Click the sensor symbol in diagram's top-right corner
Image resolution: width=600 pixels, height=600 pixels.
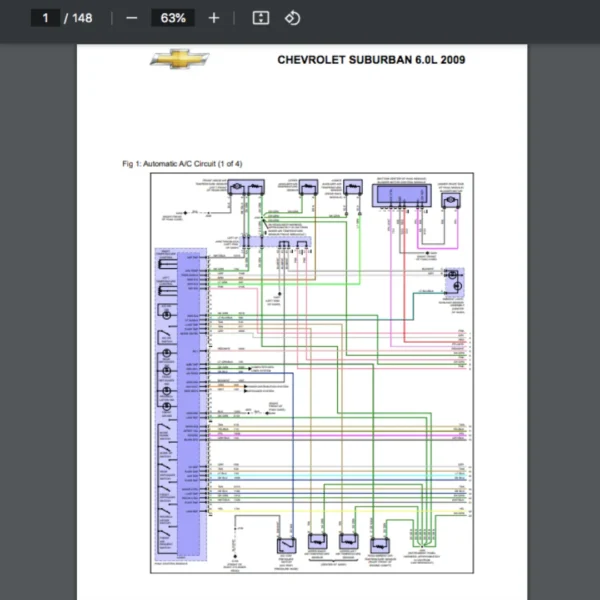[x=450, y=199]
